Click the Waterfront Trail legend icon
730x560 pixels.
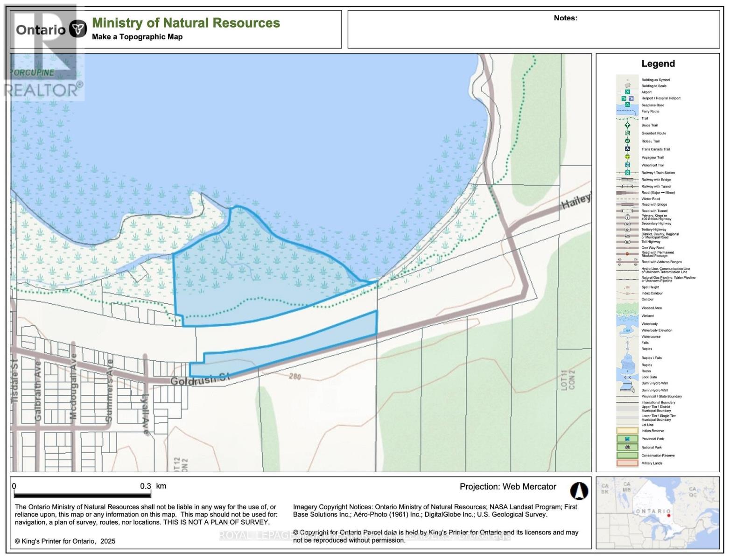[627, 165]
